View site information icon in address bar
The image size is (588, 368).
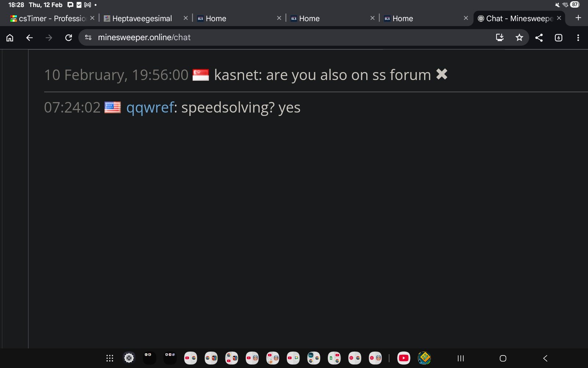click(88, 38)
